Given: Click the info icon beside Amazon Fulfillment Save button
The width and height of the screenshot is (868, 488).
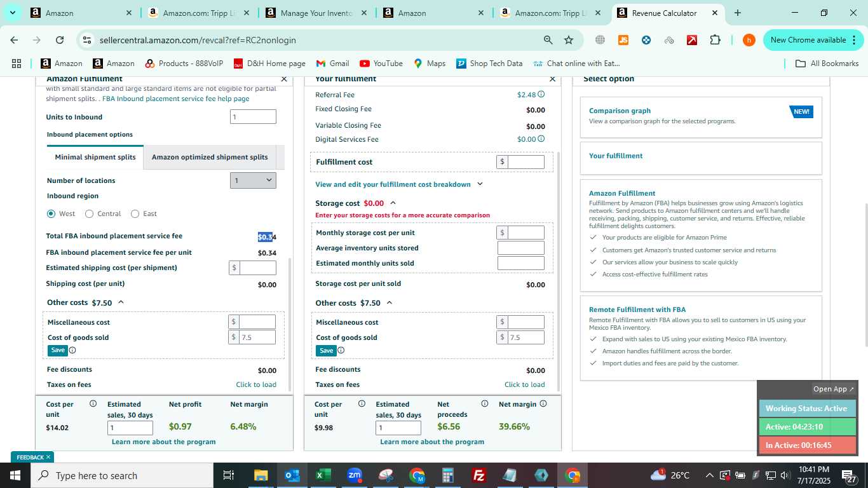Looking at the screenshot, I should 72,350.
